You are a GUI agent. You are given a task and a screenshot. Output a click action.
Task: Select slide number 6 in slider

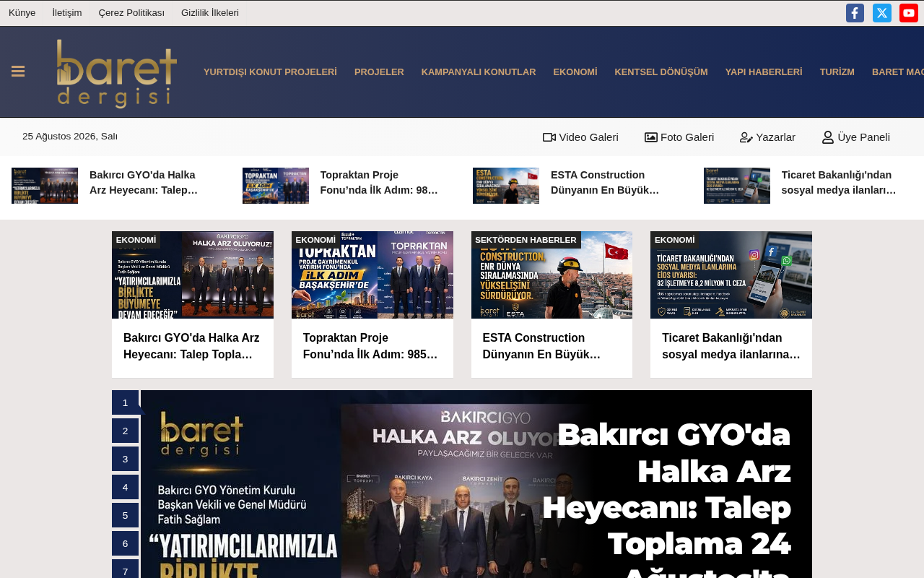point(125,543)
